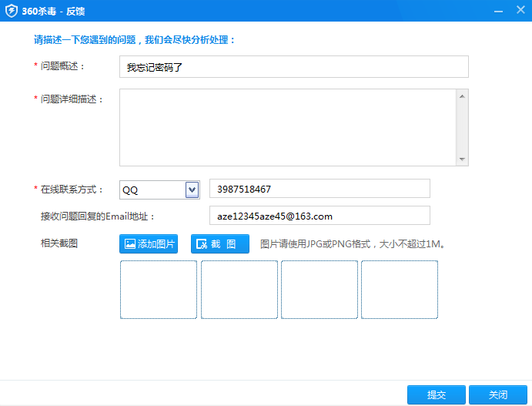Click the down arrow of description scrollbar
The height and width of the screenshot is (406, 532).
(462, 159)
